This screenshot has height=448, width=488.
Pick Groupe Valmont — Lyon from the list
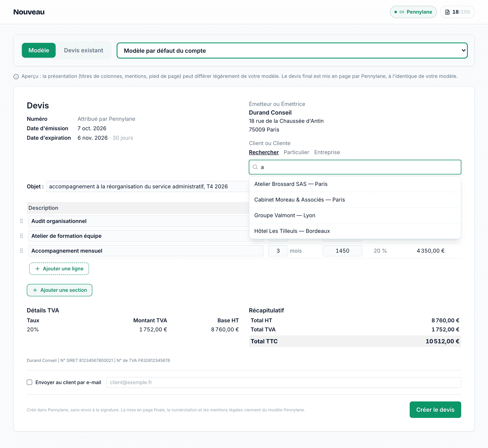[x=355, y=215]
